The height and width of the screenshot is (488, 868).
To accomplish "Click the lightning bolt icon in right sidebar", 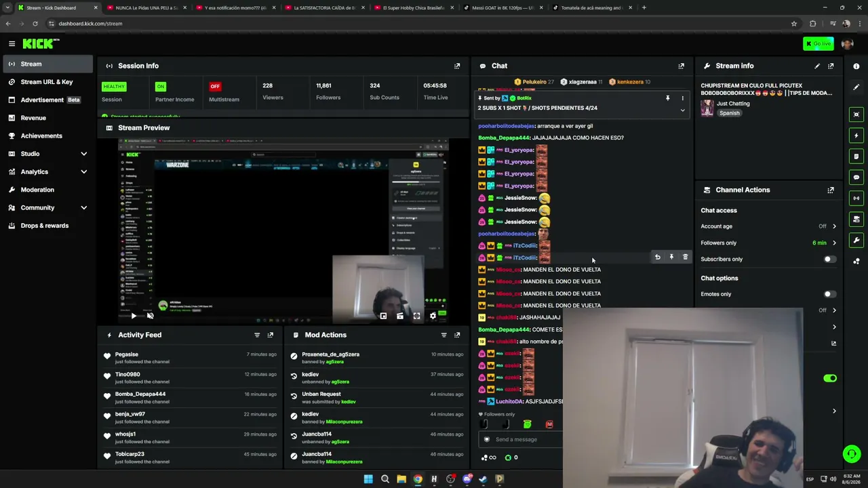I will (856, 136).
